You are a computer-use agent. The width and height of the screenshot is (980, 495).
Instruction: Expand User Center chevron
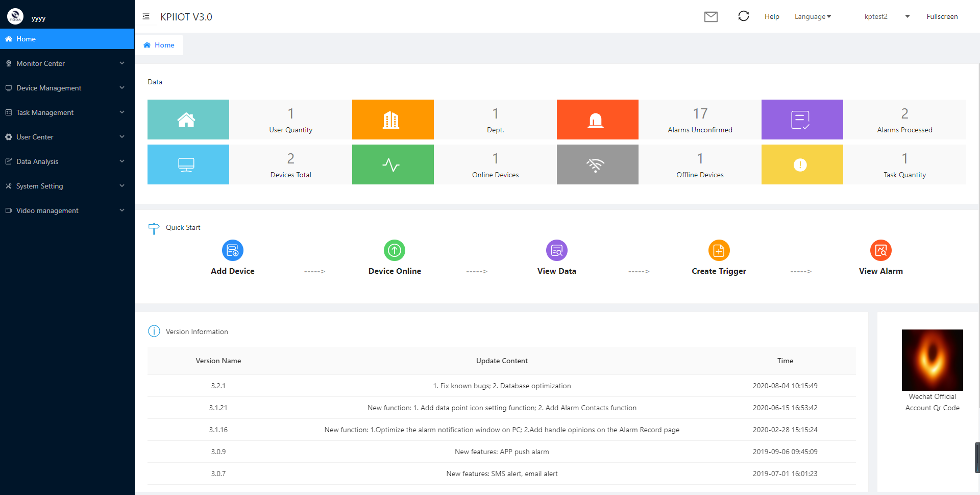[122, 137]
